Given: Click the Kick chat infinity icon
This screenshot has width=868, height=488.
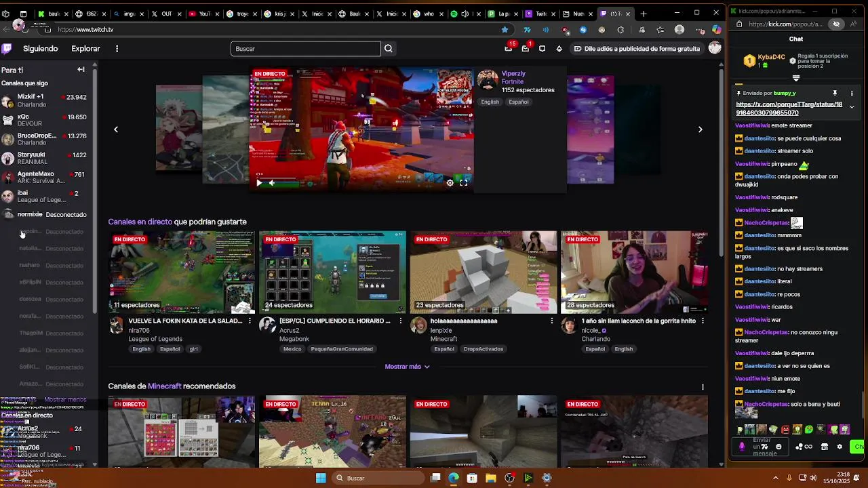Looking at the screenshot, I should pyautogui.click(x=808, y=447).
